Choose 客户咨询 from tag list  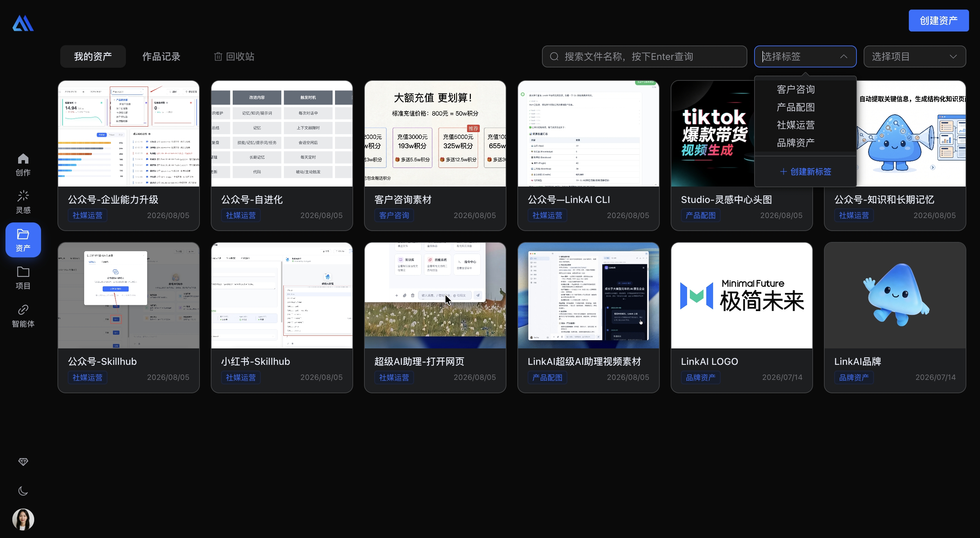[796, 89]
